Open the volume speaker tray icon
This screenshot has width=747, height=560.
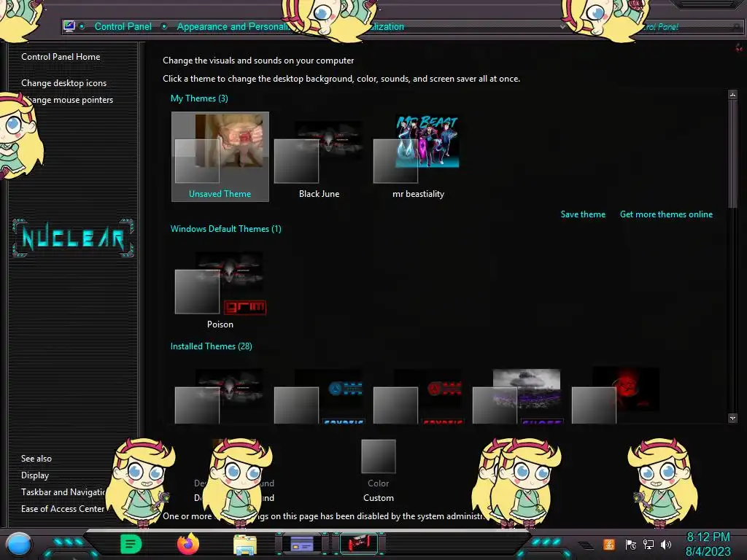(x=666, y=544)
